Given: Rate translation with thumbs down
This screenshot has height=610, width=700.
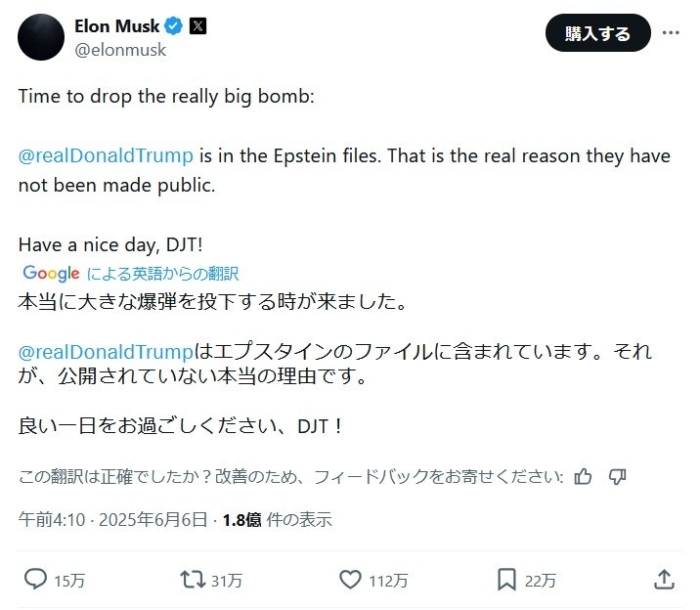Looking at the screenshot, I should point(617,477).
